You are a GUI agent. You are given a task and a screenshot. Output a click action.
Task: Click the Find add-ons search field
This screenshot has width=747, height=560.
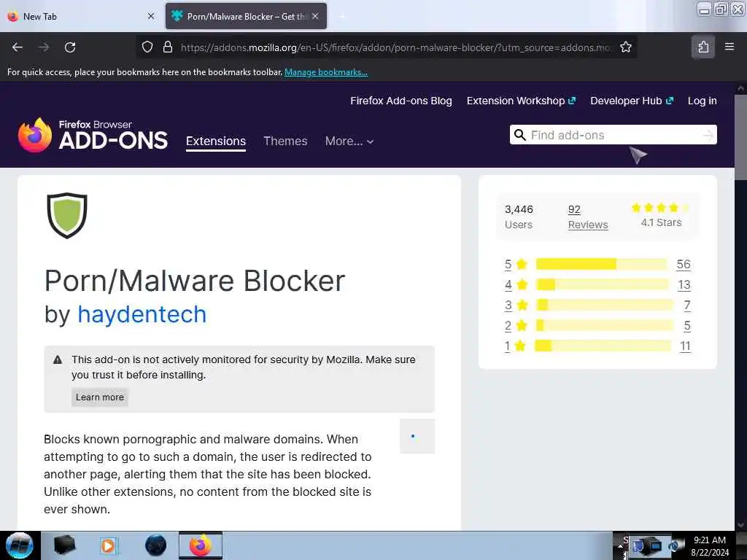click(613, 135)
